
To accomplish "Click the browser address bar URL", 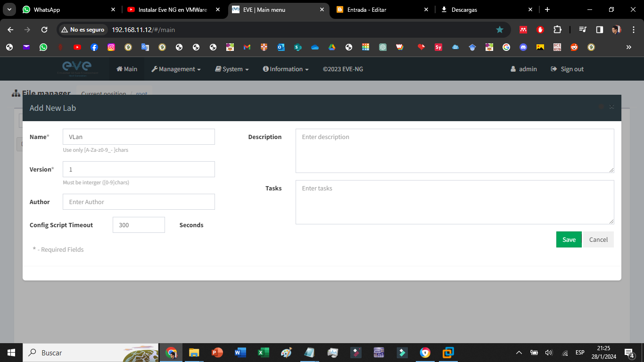I will coord(143,30).
